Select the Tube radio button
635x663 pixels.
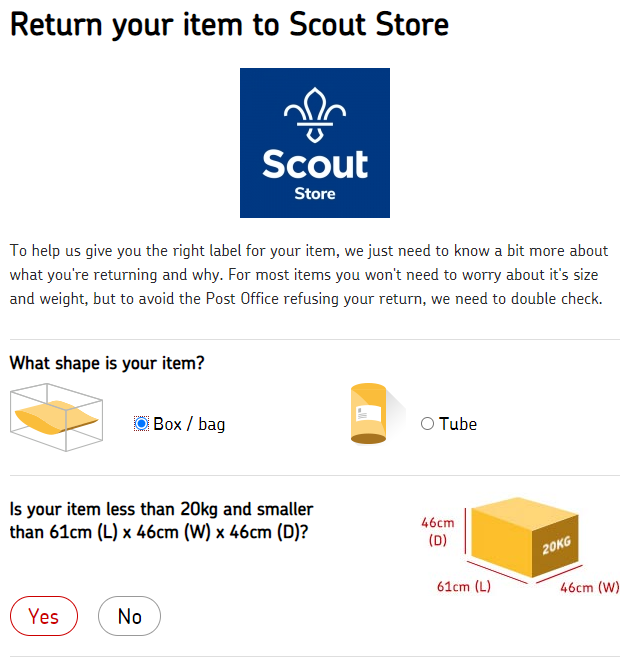click(x=427, y=424)
